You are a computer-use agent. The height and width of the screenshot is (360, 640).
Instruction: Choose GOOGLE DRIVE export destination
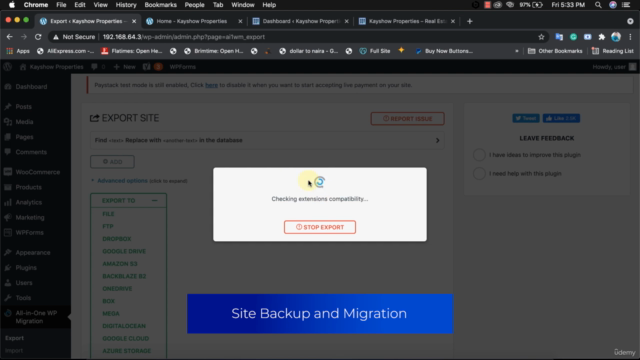124,251
